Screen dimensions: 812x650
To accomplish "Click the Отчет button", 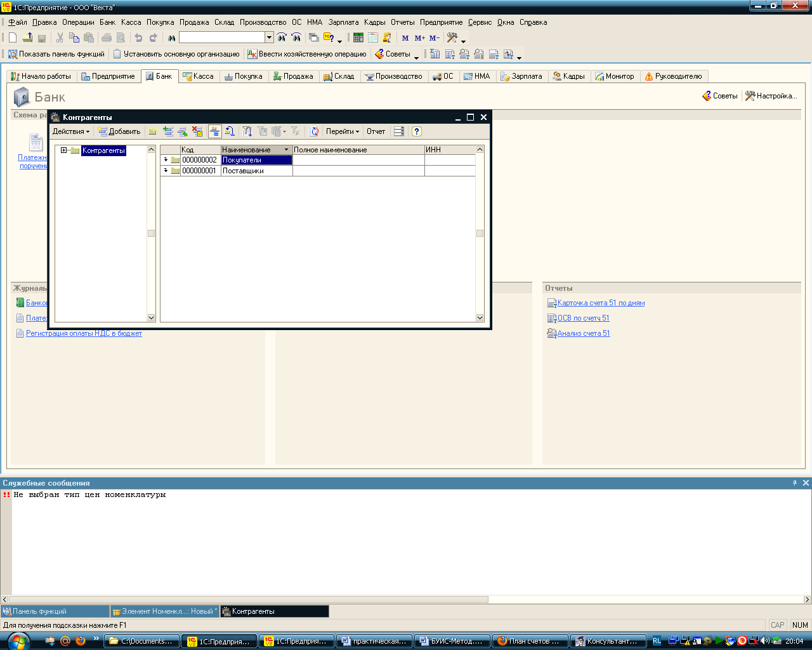I will [376, 131].
